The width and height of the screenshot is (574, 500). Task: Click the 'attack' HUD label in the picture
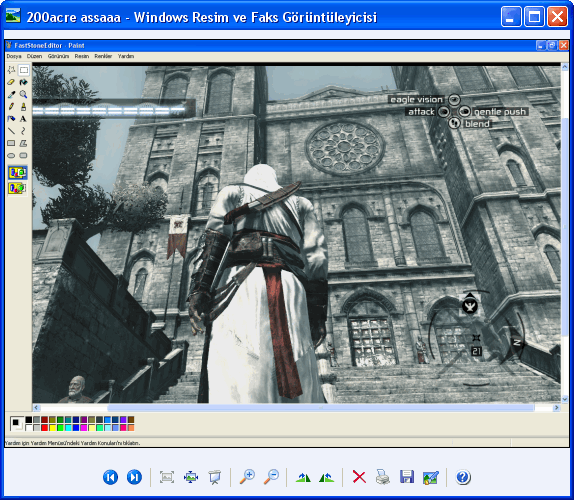[421, 112]
